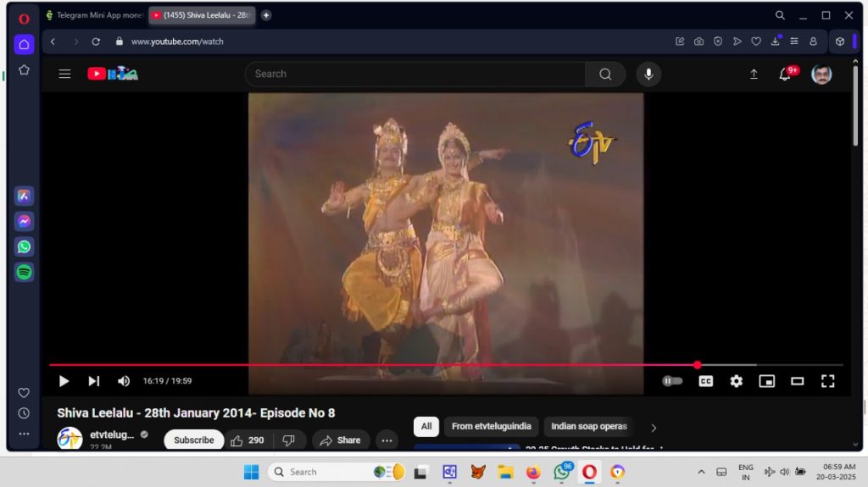868x487 pixels.
Task: Dislike the video
Action: click(289, 440)
